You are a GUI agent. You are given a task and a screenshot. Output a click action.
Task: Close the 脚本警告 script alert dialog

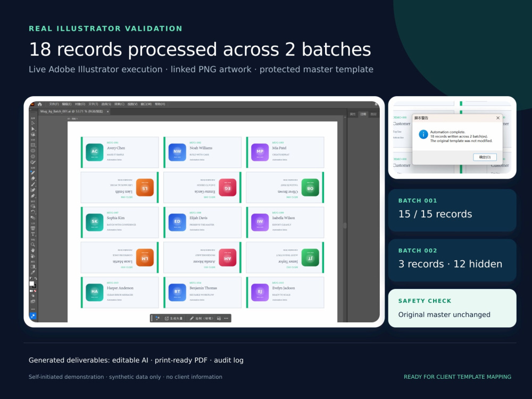[x=498, y=118]
